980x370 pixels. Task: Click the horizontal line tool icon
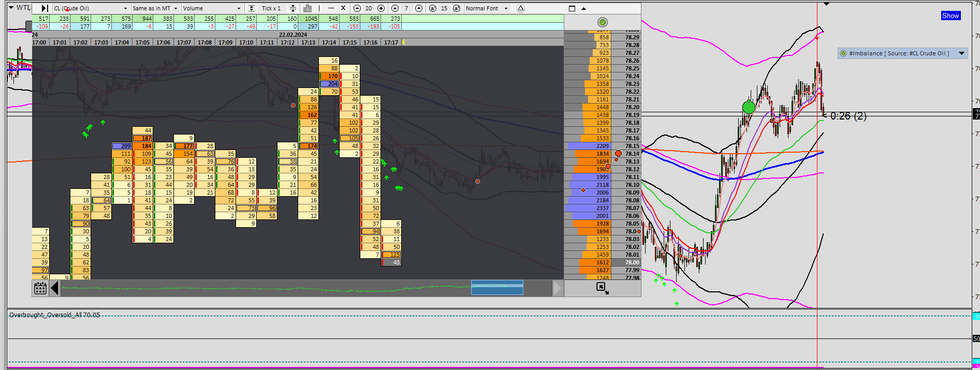coord(331,8)
